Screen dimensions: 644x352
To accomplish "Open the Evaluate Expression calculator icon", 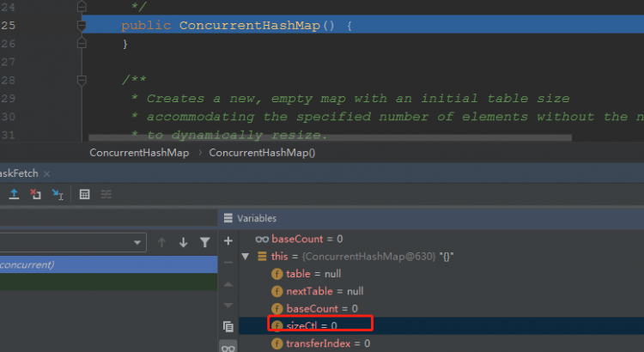I will click(84, 195).
